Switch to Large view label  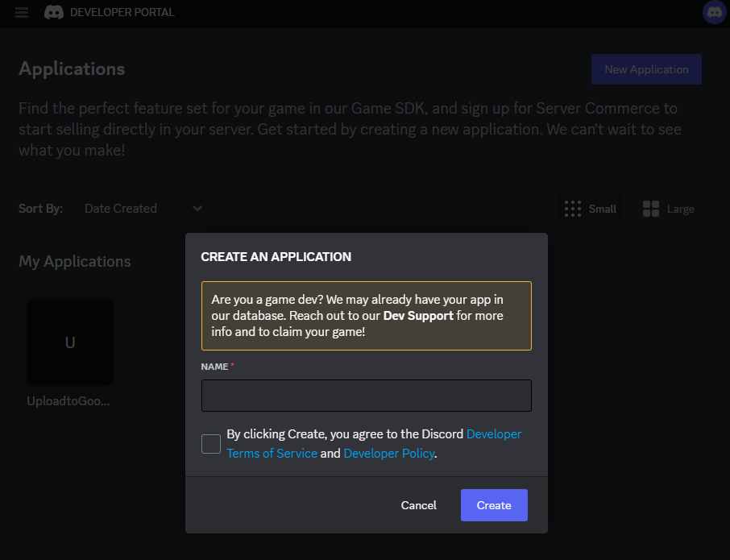[680, 209]
